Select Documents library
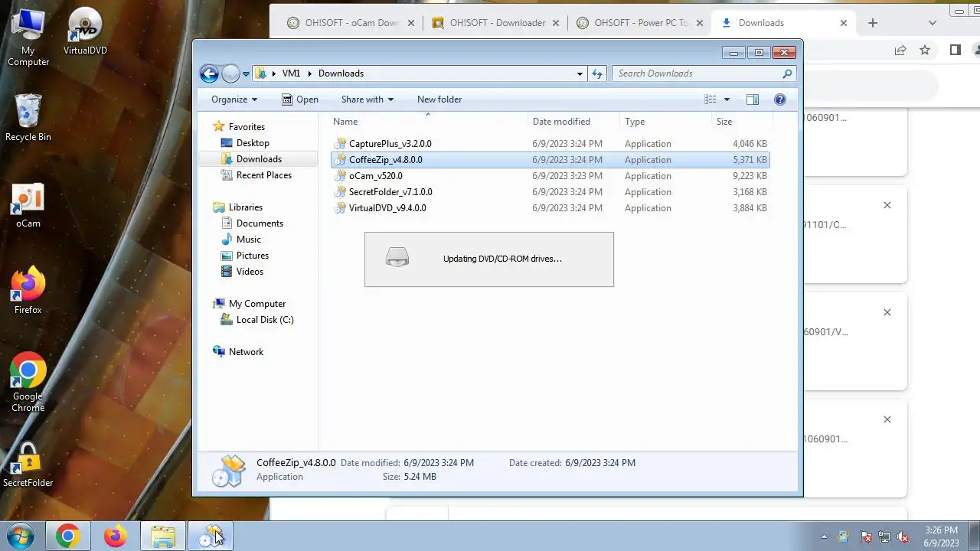The width and height of the screenshot is (980, 551). pyautogui.click(x=260, y=223)
